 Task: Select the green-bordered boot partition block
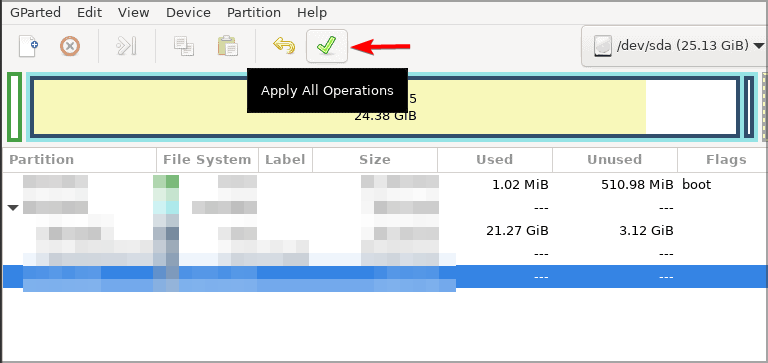point(14,107)
